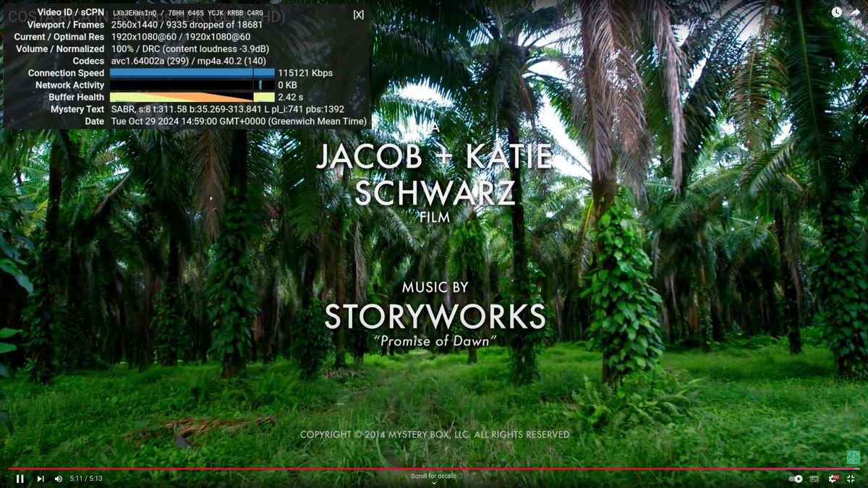Click the Date value Tue Oct 29 2024
Viewport: 868px width, 488px height.
(x=239, y=121)
